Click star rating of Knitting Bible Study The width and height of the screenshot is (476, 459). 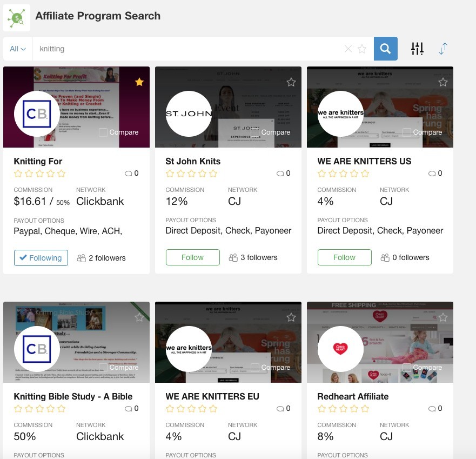pyautogui.click(x=40, y=409)
